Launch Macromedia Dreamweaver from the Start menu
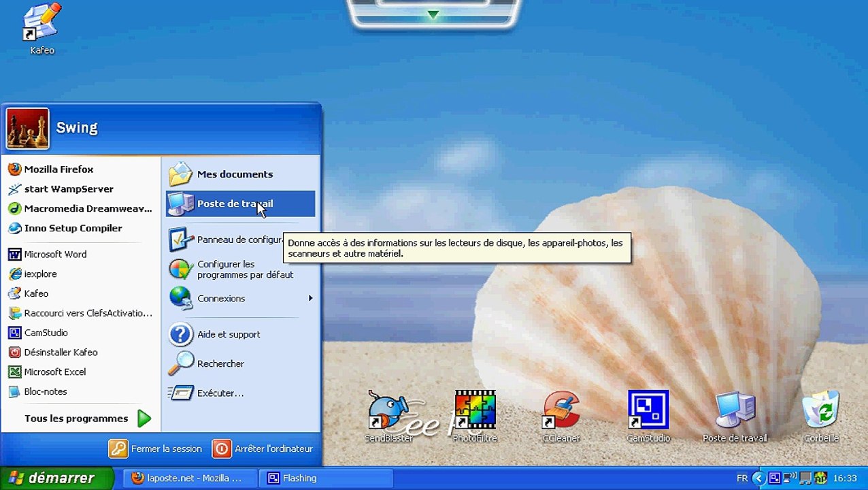Image resolution: width=868 pixels, height=490 pixels. tap(81, 209)
